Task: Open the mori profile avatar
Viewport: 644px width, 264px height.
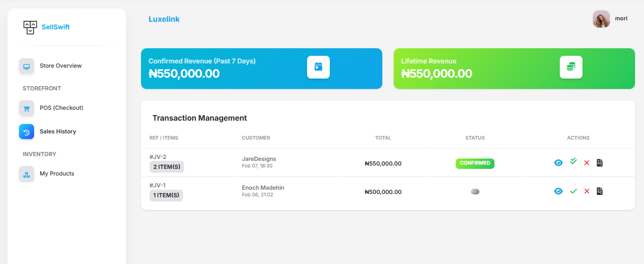Action: tap(601, 19)
